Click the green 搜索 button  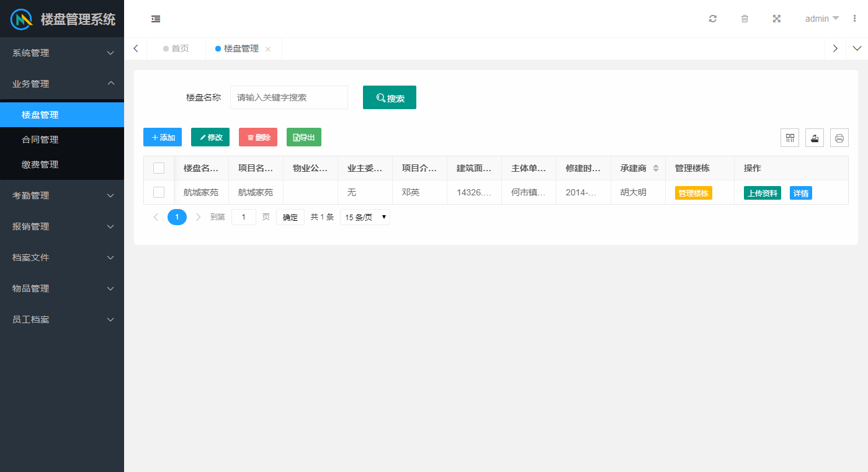click(390, 97)
